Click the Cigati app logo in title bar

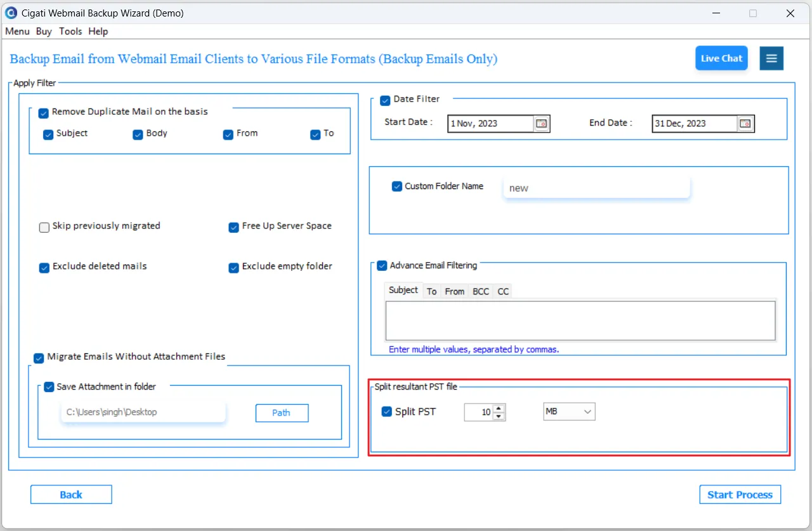pyautogui.click(x=11, y=13)
